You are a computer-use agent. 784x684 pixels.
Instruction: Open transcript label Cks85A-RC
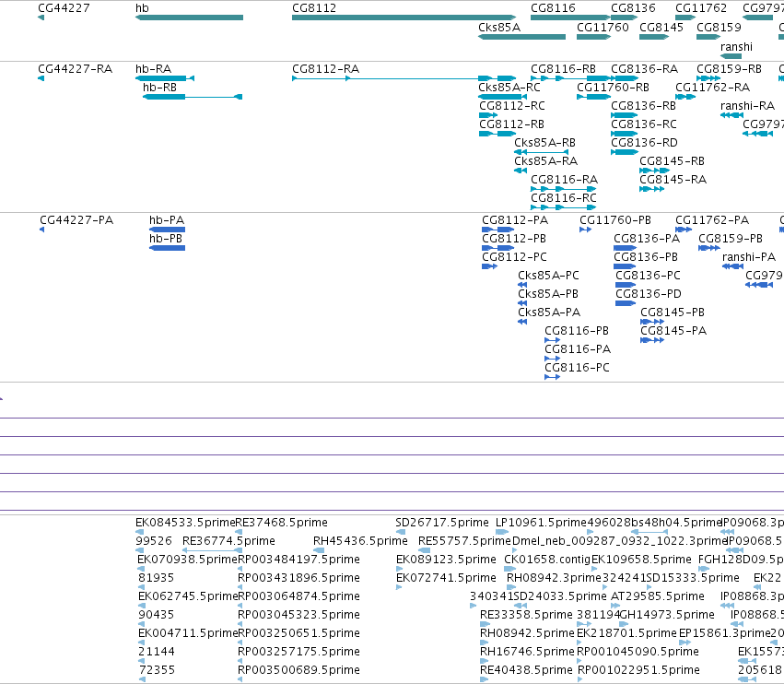[x=509, y=88]
